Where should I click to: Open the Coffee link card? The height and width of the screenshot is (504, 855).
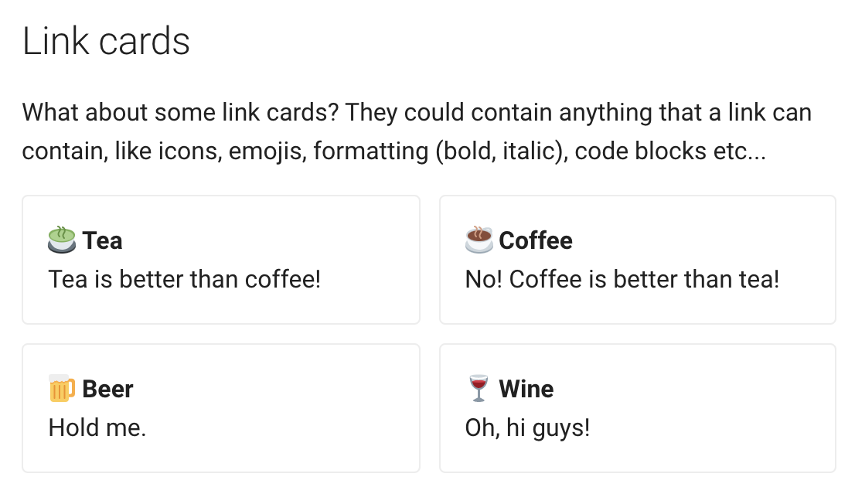[637, 259]
